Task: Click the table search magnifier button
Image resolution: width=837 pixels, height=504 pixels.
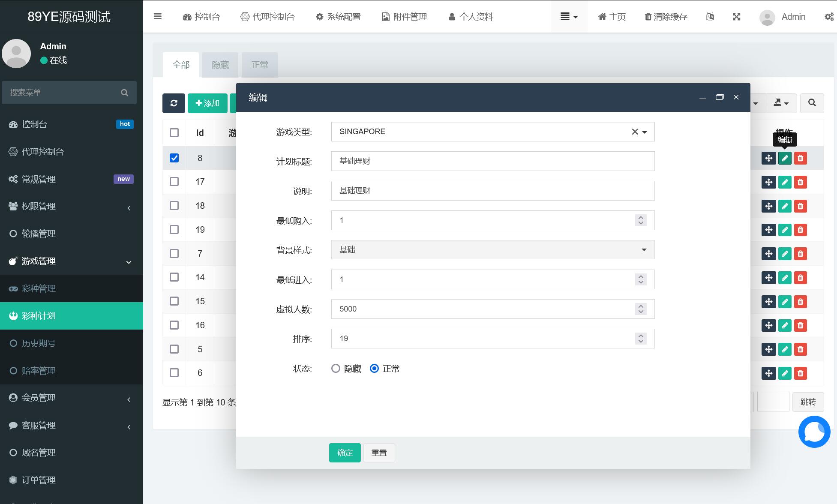Action: (812, 103)
